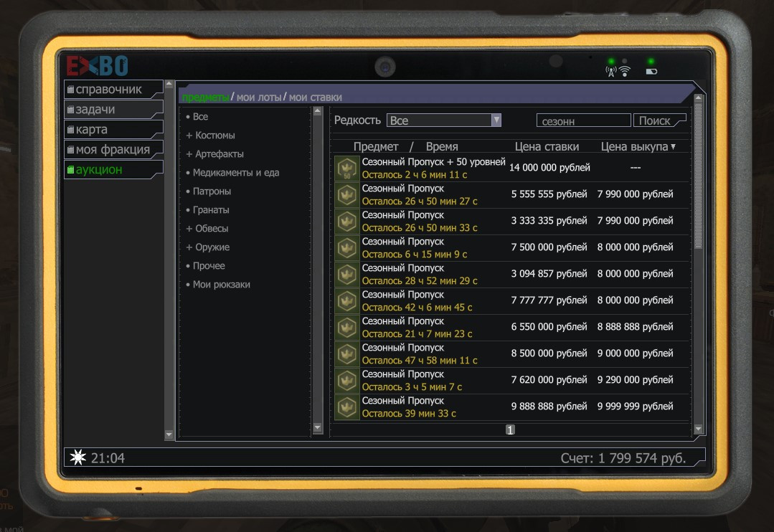
Task: Click the auction list scroll down arrow
Action: tap(698, 429)
